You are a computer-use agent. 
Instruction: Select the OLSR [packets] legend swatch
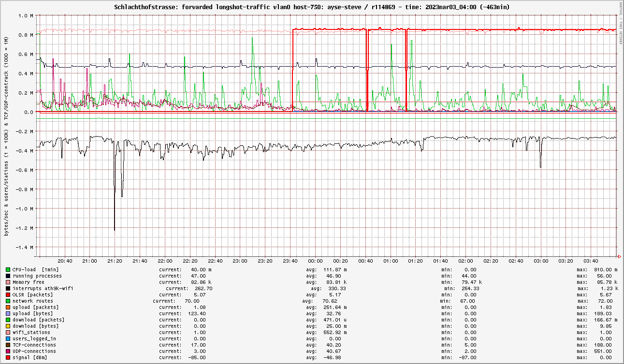[8, 294]
